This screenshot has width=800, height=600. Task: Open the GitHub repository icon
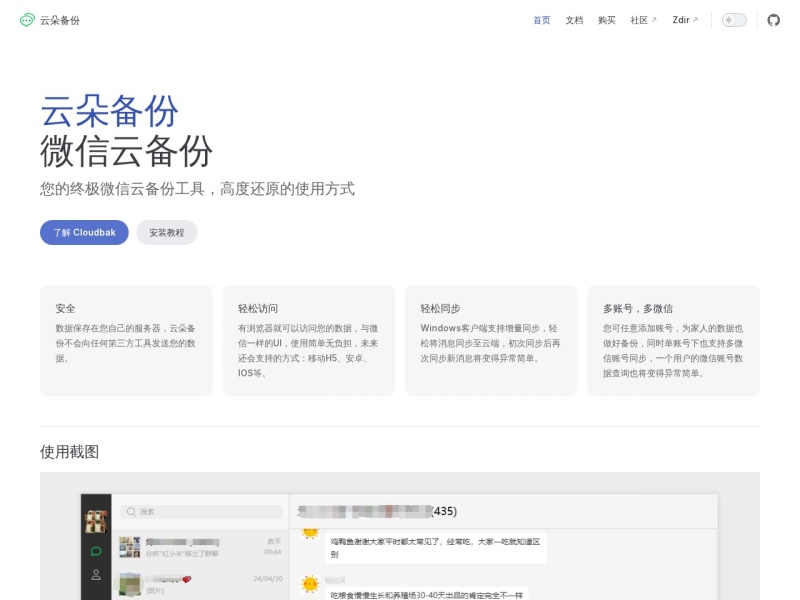point(773,20)
